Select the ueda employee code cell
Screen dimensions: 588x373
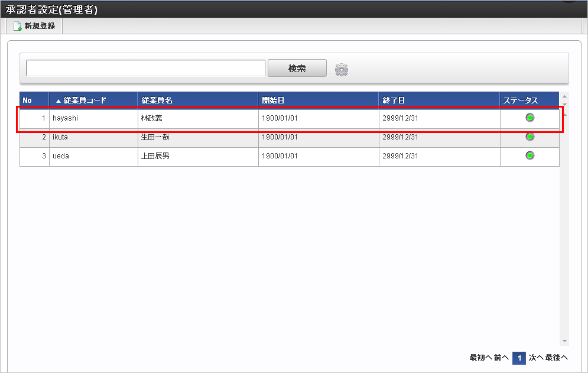(x=93, y=157)
